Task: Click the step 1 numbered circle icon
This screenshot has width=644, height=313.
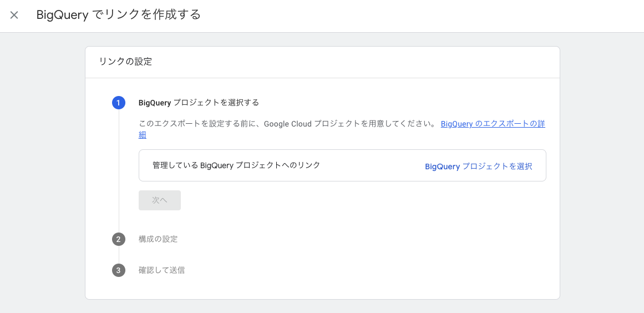Action: (118, 103)
